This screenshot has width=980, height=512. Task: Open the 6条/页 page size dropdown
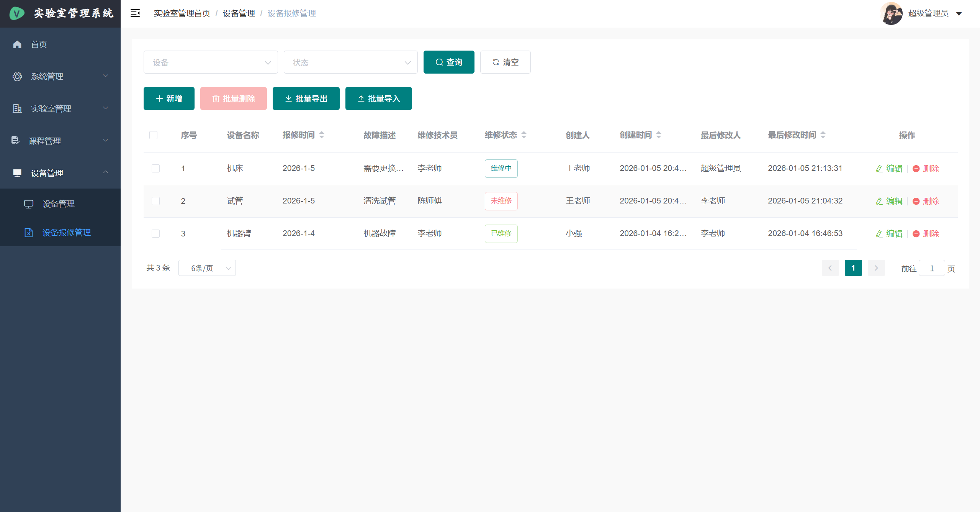207,268
